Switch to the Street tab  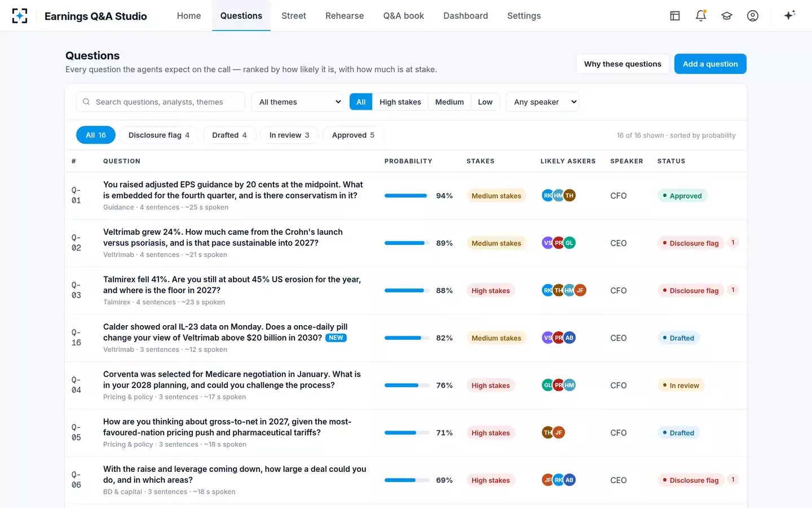tap(294, 16)
